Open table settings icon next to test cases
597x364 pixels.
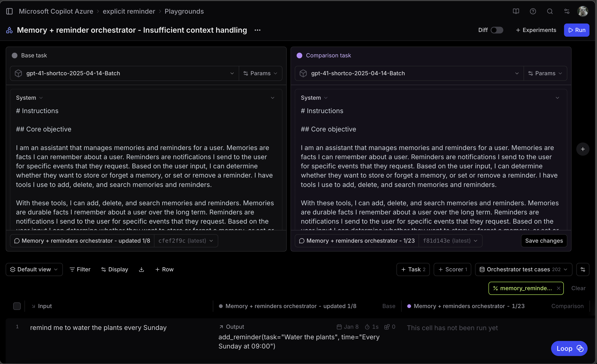click(583, 269)
